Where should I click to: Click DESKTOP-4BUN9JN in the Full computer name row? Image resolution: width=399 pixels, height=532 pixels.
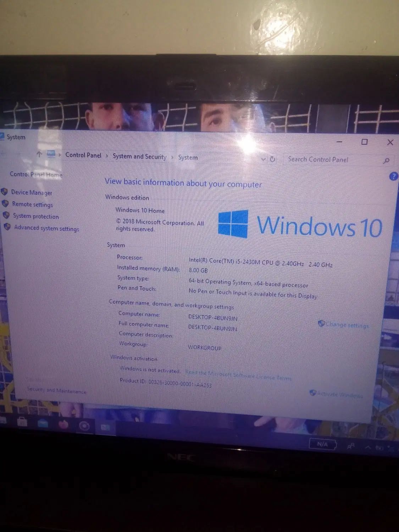click(213, 327)
